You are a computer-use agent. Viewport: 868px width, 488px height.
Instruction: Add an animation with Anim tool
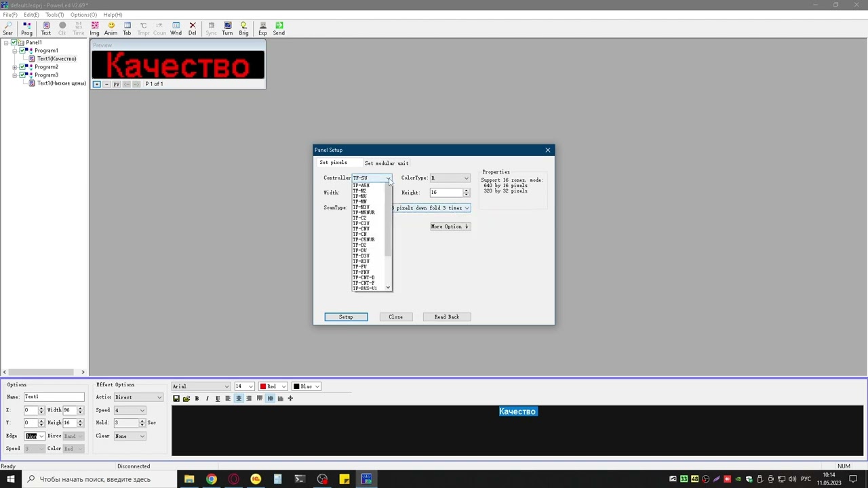[x=111, y=28]
